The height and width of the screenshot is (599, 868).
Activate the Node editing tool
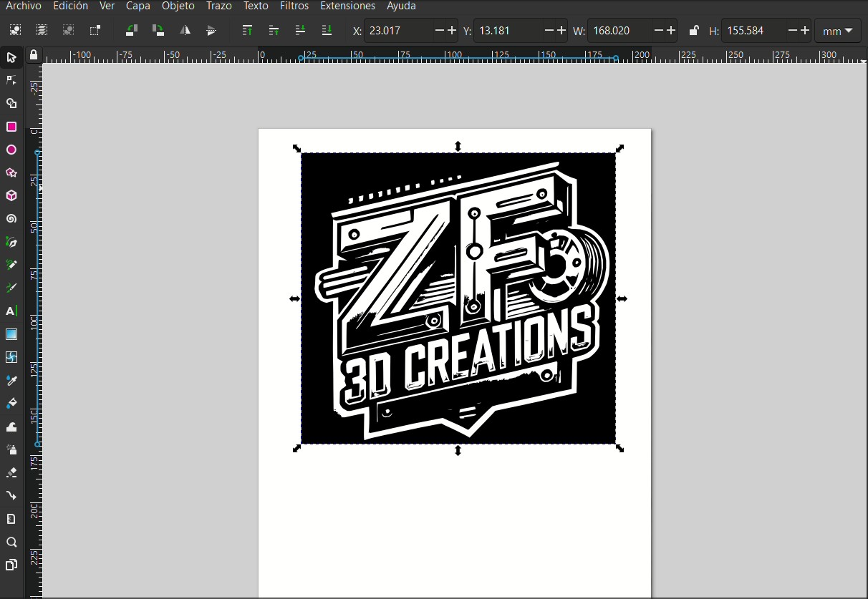11,80
